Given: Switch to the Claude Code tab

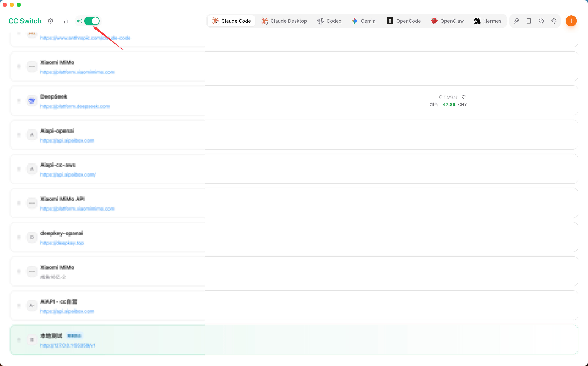Looking at the screenshot, I should click(x=231, y=21).
